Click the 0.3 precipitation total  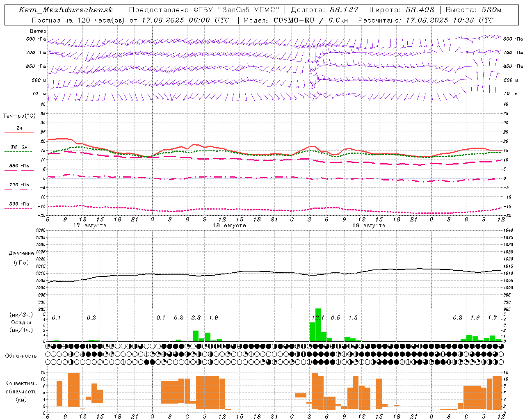tap(457, 317)
